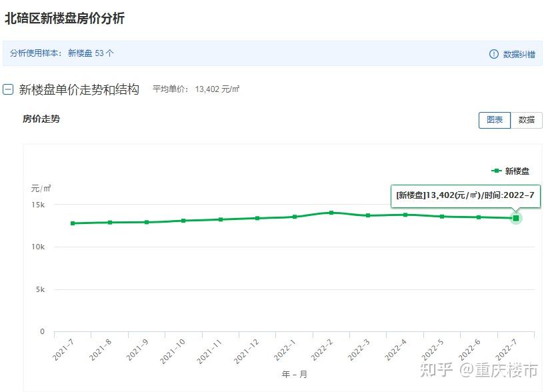
Task: Click the data correction exclamation icon
Action: (x=494, y=54)
